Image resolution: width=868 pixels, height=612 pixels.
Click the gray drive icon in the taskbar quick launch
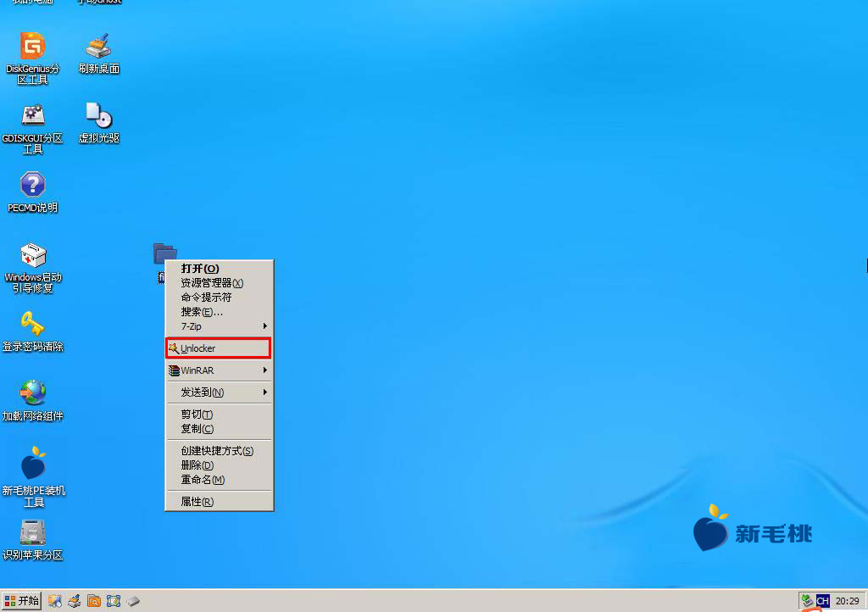pos(133,601)
